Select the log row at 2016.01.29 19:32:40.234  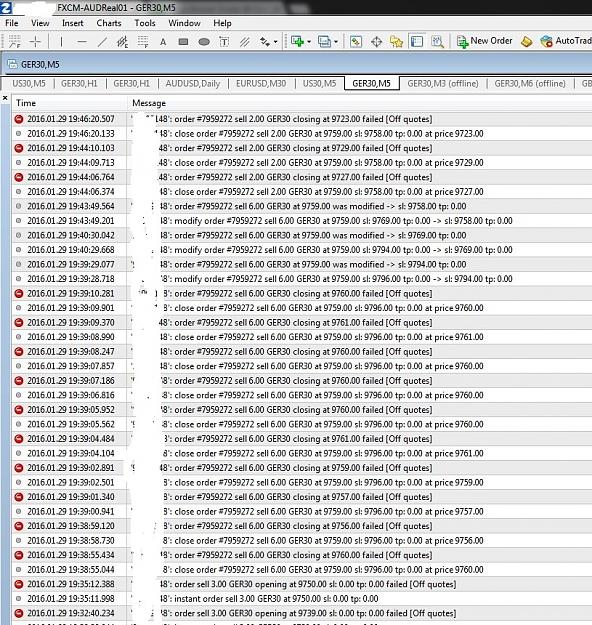(302, 613)
